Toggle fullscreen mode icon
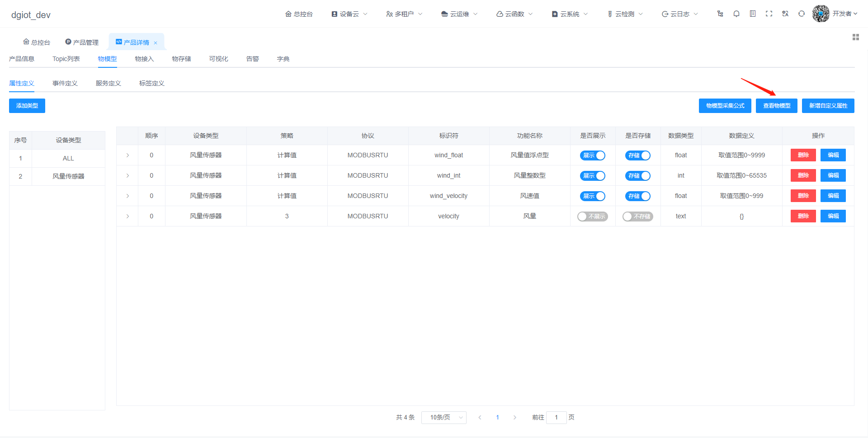868x438 pixels. [769, 14]
